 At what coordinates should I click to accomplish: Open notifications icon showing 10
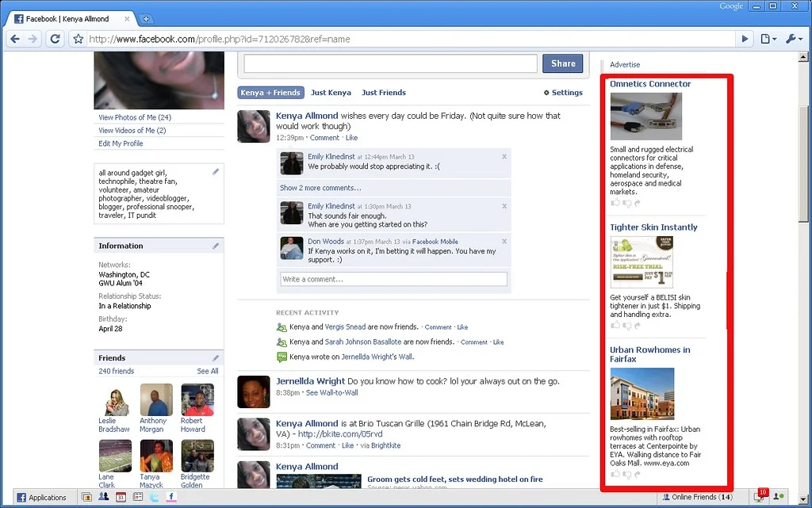point(760,496)
